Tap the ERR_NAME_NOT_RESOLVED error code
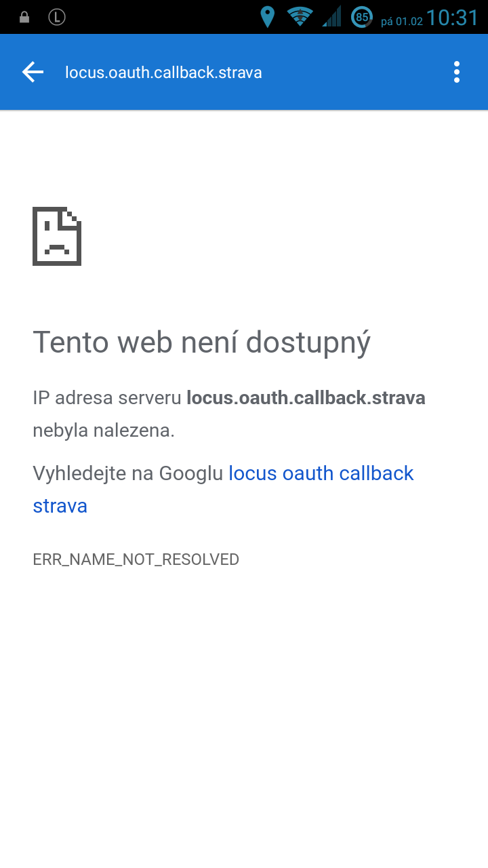Screen dimensions: 488x868 (x=136, y=559)
